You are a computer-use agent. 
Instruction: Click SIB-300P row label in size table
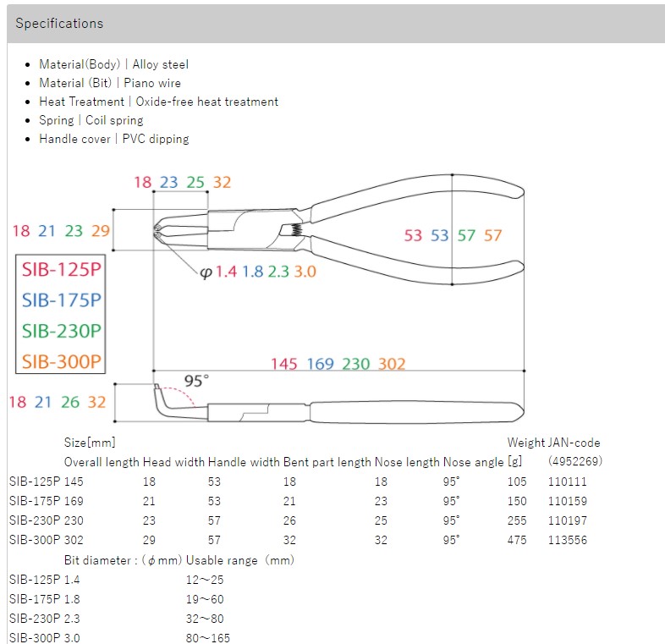[x=35, y=540]
